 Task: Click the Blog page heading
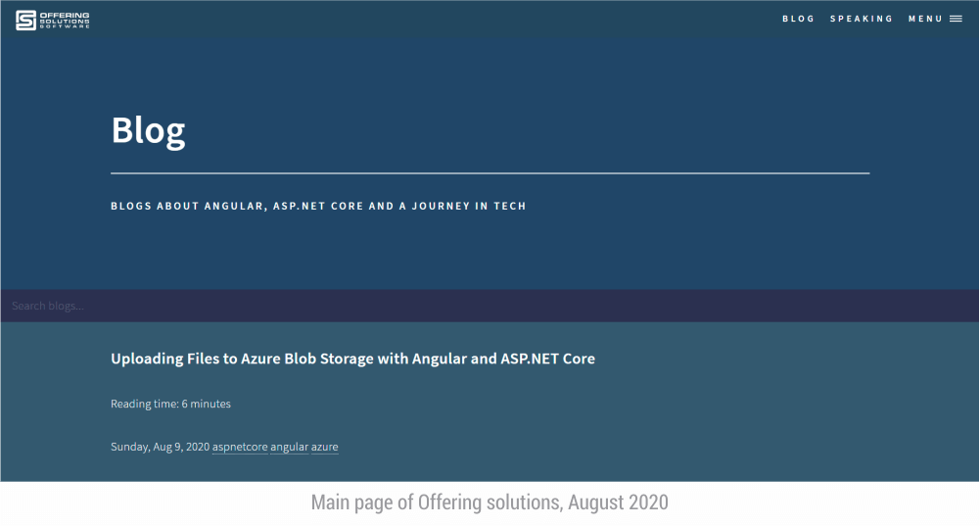pos(148,130)
